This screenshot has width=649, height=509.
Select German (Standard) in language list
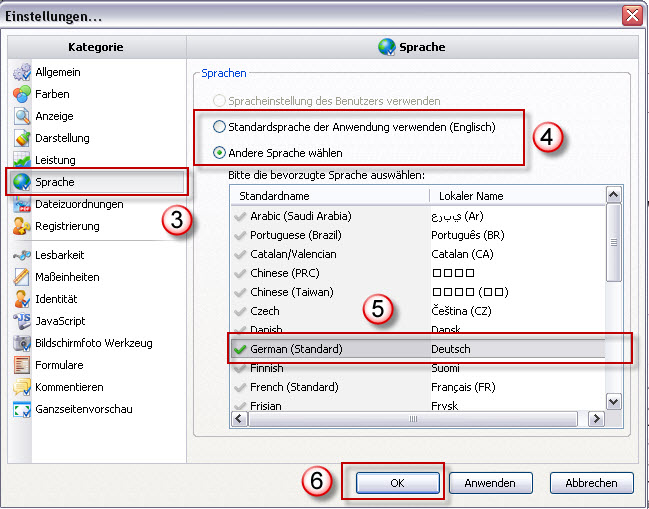point(418,349)
